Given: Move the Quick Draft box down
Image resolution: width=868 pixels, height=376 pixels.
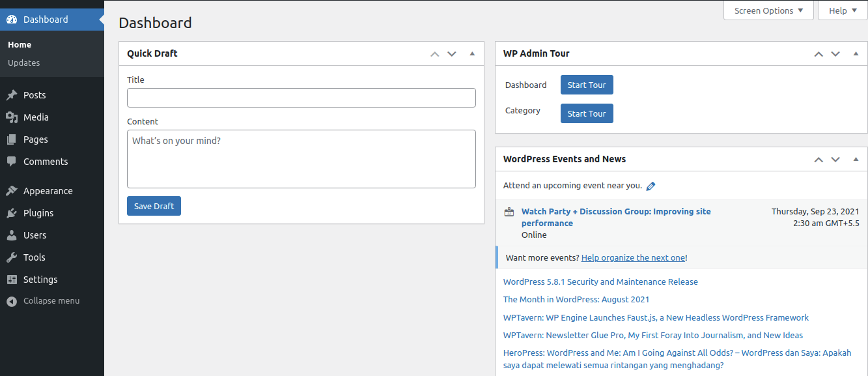Looking at the screenshot, I should [452, 53].
